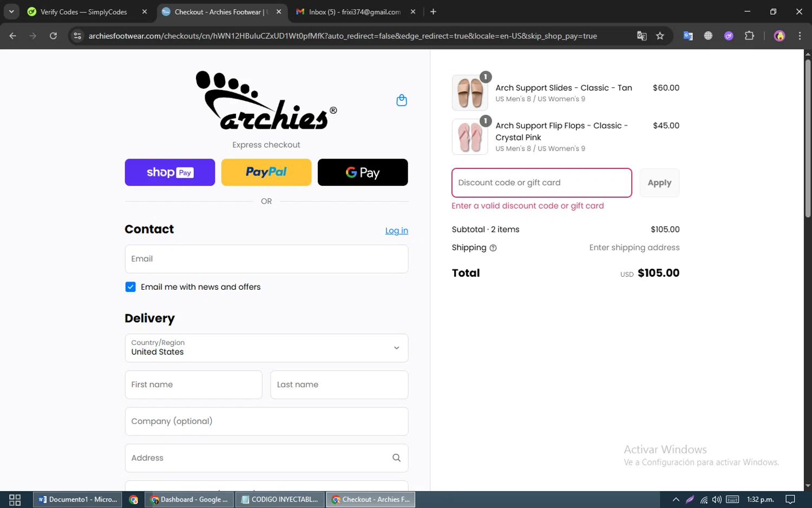Screen dimensions: 812x508
Task: Open the Chrome three-dot menu
Action: (x=800, y=36)
